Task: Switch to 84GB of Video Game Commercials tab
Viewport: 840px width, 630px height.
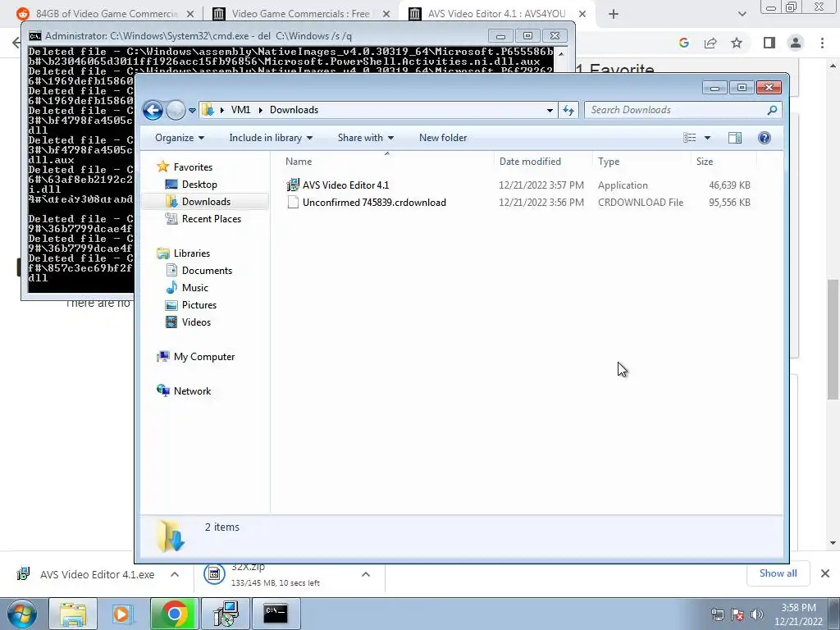Action: [107, 14]
